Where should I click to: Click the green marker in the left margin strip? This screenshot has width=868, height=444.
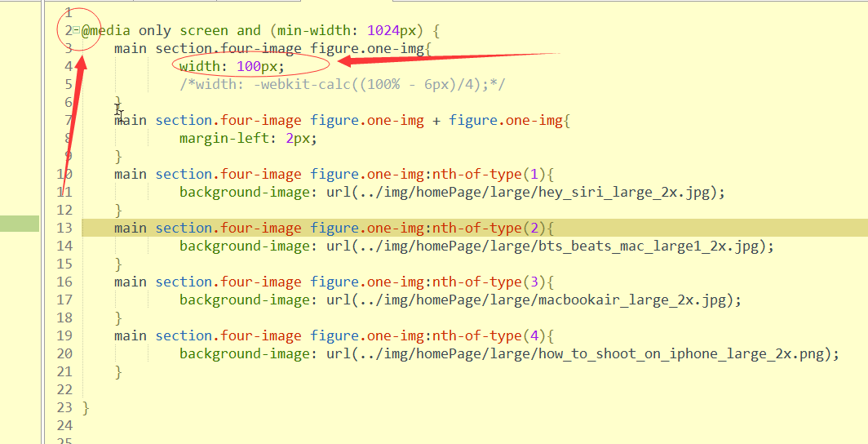tap(20, 224)
